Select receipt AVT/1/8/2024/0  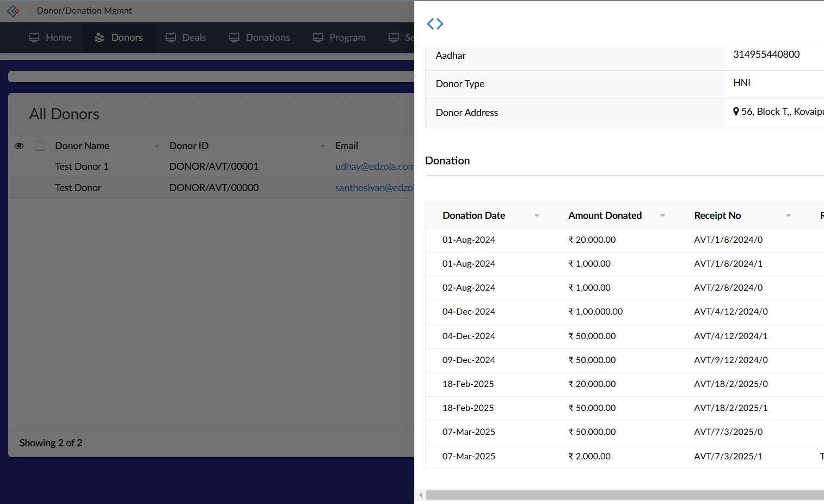coord(728,240)
